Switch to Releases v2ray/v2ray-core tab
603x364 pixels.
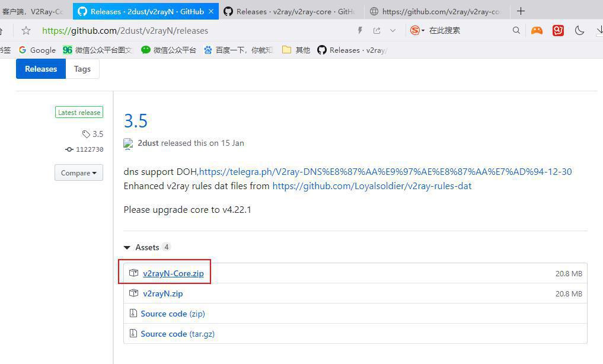point(291,11)
